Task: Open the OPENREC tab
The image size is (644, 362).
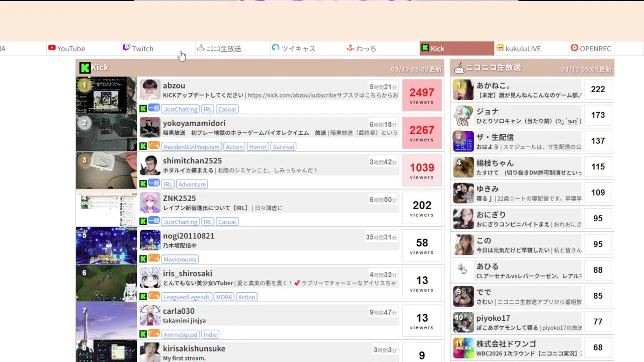Action: [606, 48]
